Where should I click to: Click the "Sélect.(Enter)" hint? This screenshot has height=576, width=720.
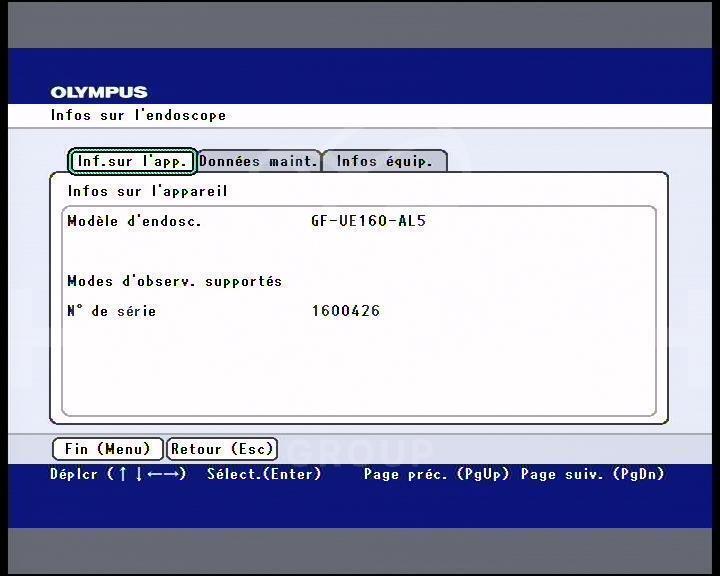[x=264, y=474]
